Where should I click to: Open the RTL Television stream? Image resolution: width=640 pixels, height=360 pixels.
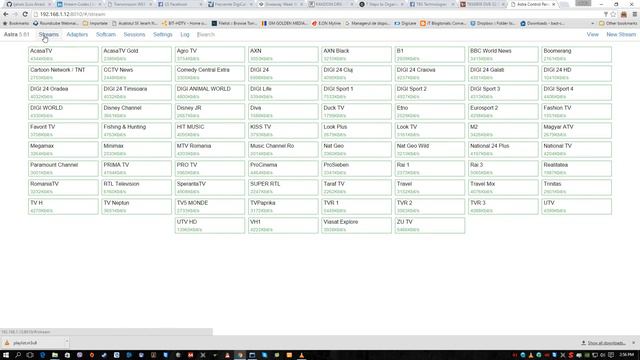(x=137, y=187)
